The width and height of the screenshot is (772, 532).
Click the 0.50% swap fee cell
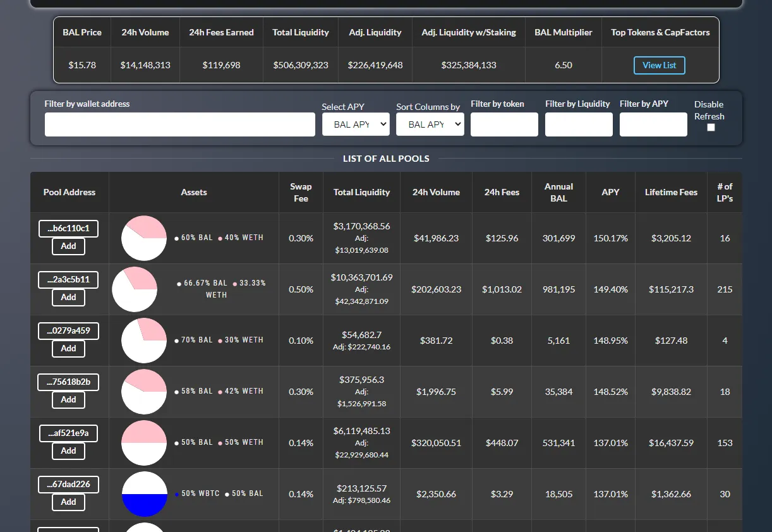pos(301,289)
